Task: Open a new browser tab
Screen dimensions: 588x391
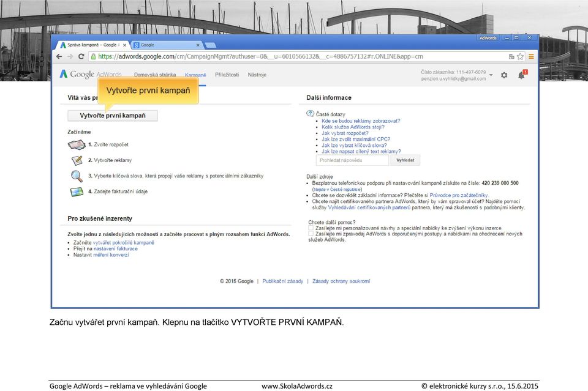Action: coord(210,45)
